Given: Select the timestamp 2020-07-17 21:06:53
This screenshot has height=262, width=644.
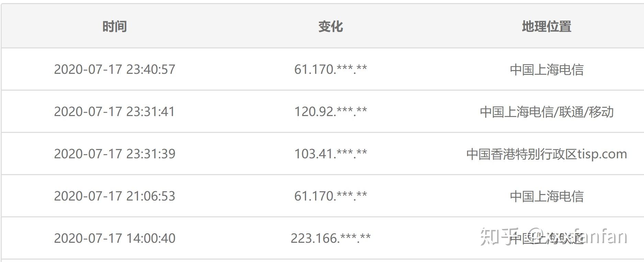Looking at the screenshot, I should 115,196.
